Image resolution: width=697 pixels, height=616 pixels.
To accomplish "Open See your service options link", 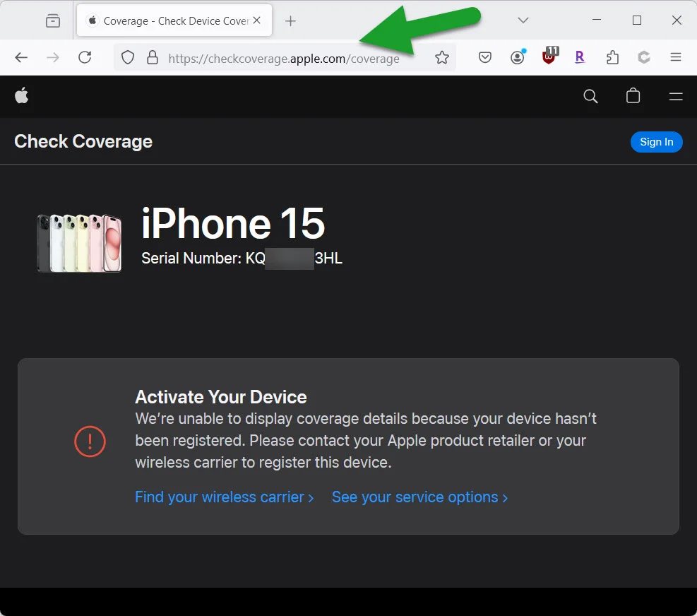I will click(x=419, y=497).
